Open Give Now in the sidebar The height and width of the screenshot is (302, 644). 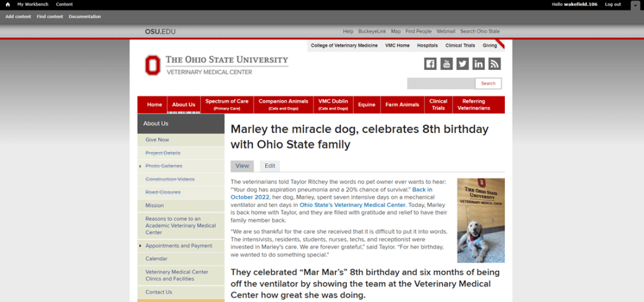point(157,140)
